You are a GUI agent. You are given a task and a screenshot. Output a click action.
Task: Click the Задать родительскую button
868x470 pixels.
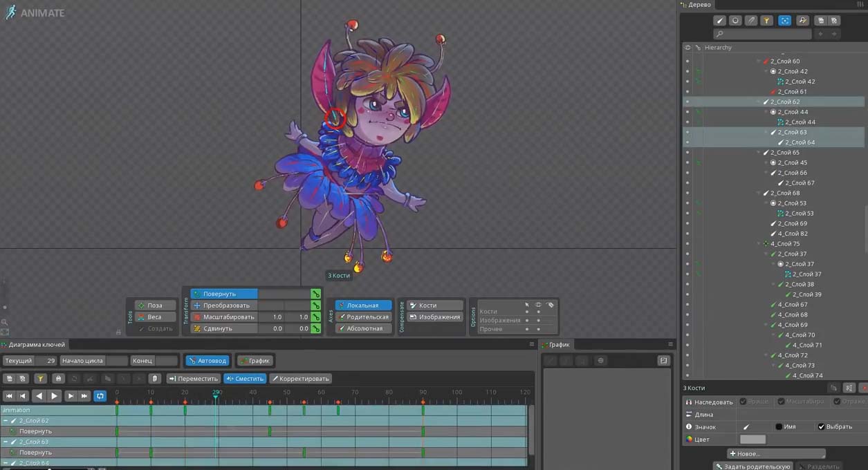(752, 467)
